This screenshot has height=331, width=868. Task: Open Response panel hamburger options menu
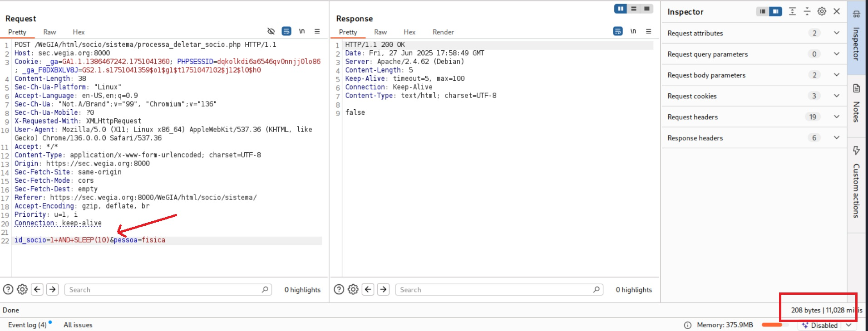pos(649,31)
